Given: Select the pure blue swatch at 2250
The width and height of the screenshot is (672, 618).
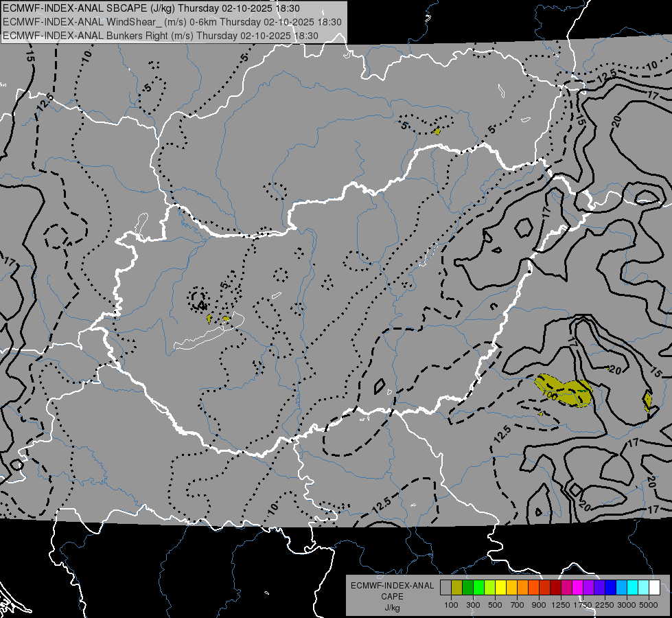Looking at the screenshot, I should tap(611, 588).
